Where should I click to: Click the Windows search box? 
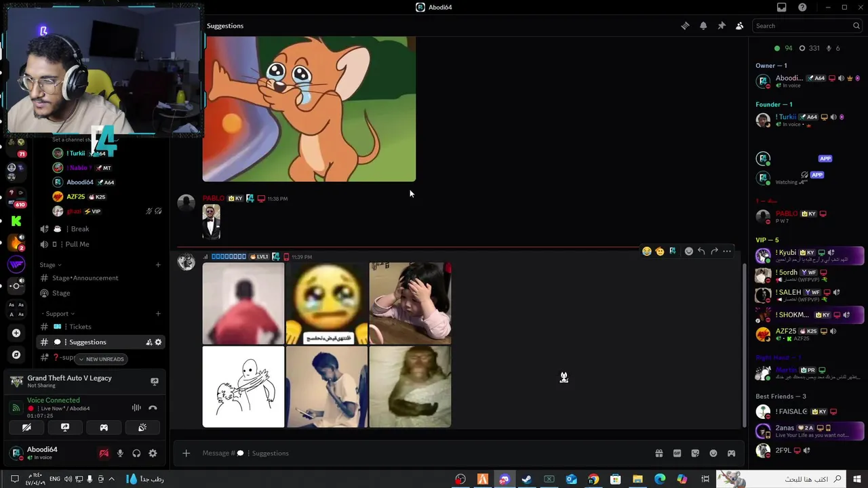click(x=781, y=479)
